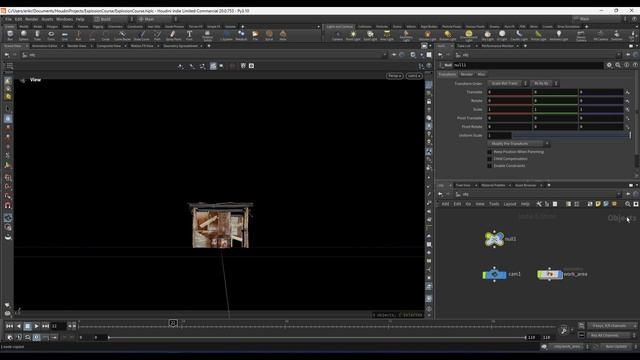Open network editor Layout menu
Screen dimensions: 640x360
[510, 204]
